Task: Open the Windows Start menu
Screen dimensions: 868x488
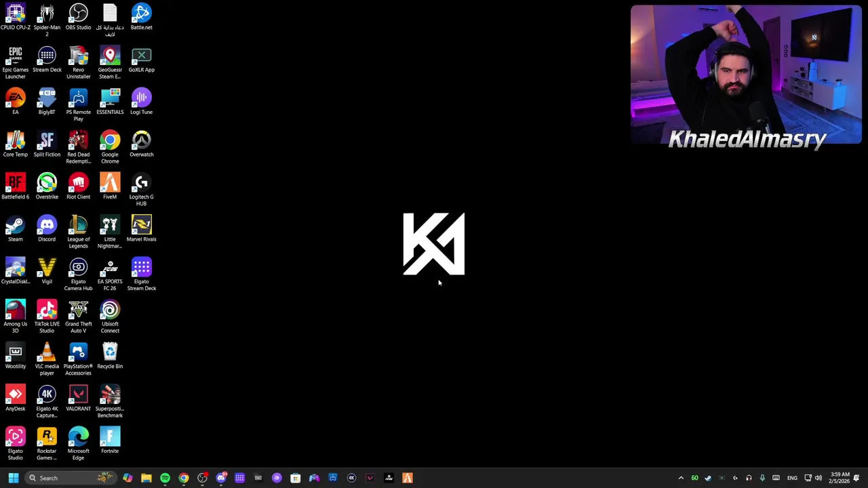Action: tap(13, 478)
